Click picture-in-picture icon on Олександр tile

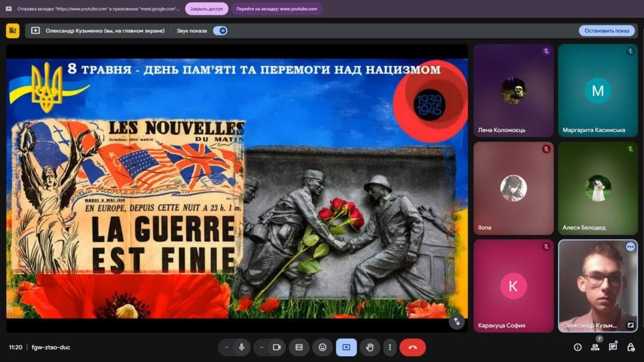click(x=630, y=325)
